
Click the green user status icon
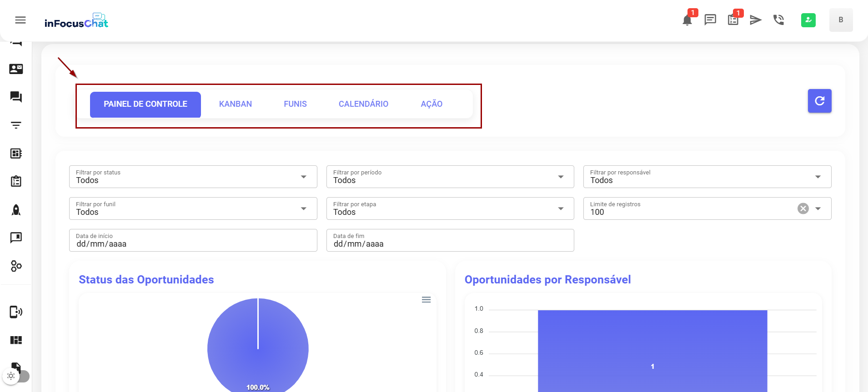coord(808,20)
